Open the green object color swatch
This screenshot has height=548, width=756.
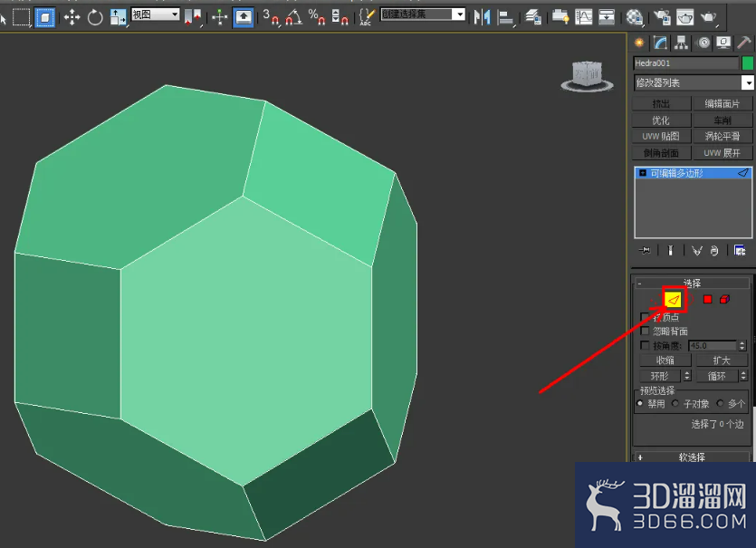click(x=747, y=63)
